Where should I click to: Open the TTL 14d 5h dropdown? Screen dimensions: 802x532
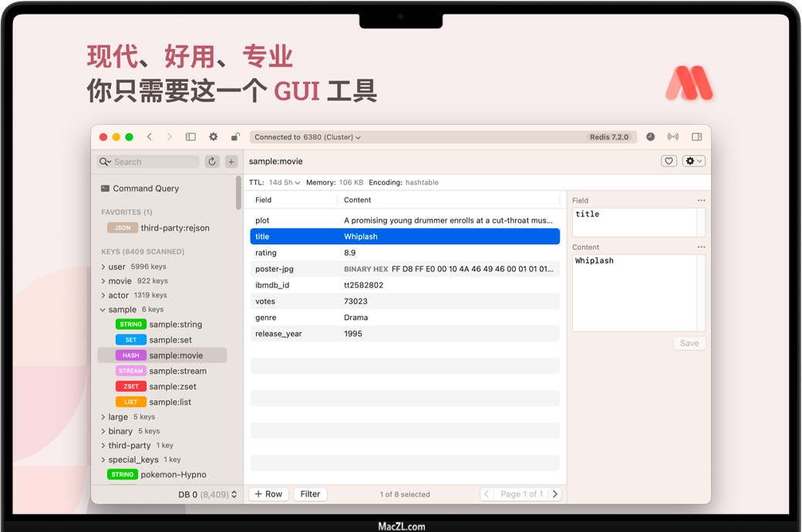285,183
